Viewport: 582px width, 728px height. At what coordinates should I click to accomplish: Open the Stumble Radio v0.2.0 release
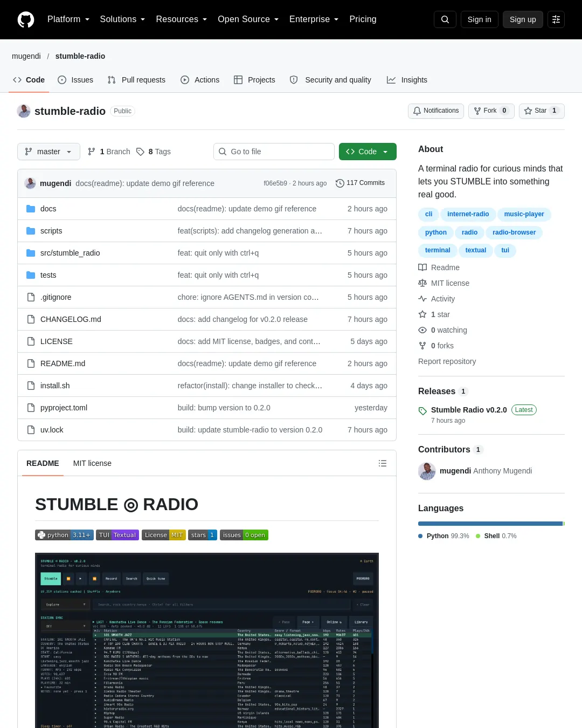(469, 410)
